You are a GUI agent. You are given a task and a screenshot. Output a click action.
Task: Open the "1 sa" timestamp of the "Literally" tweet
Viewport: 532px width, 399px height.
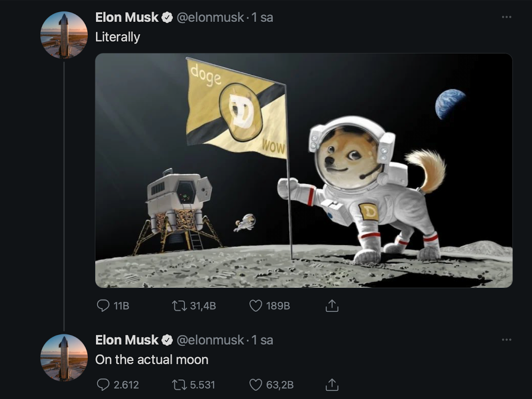click(x=262, y=17)
